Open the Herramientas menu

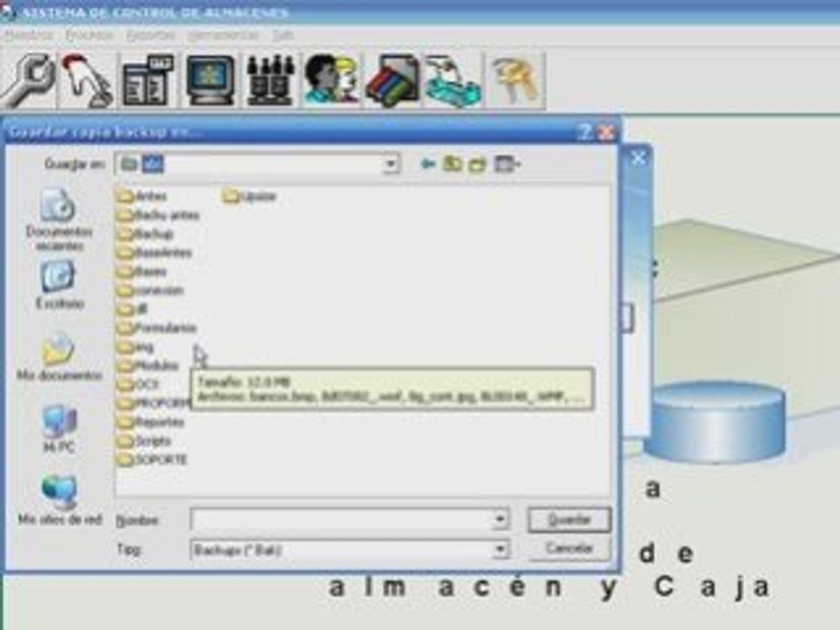coord(223,35)
